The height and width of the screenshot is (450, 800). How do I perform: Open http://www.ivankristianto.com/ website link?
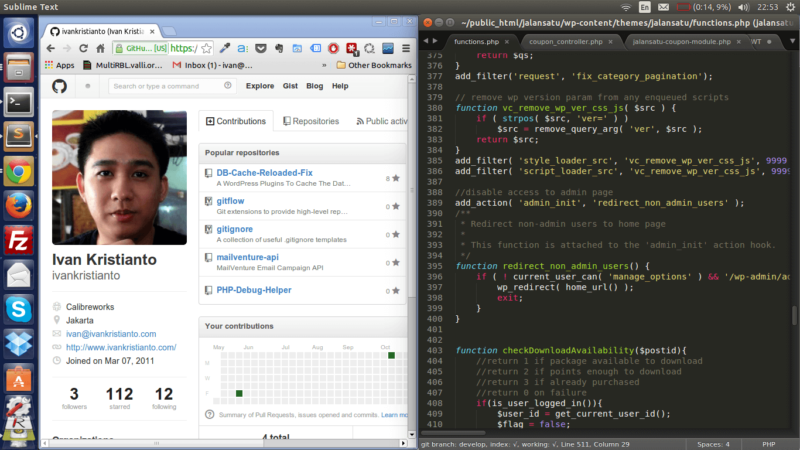(121, 347)
